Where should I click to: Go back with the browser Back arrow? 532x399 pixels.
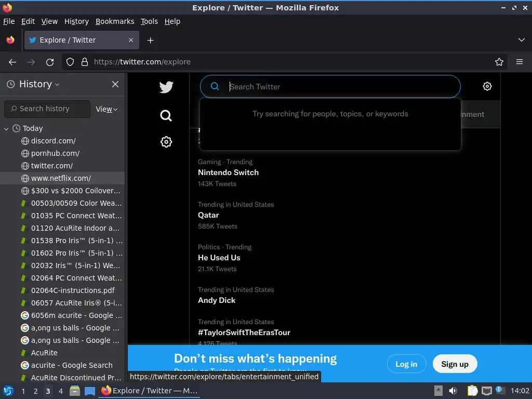pyautogui.click(x=12, y=62)
